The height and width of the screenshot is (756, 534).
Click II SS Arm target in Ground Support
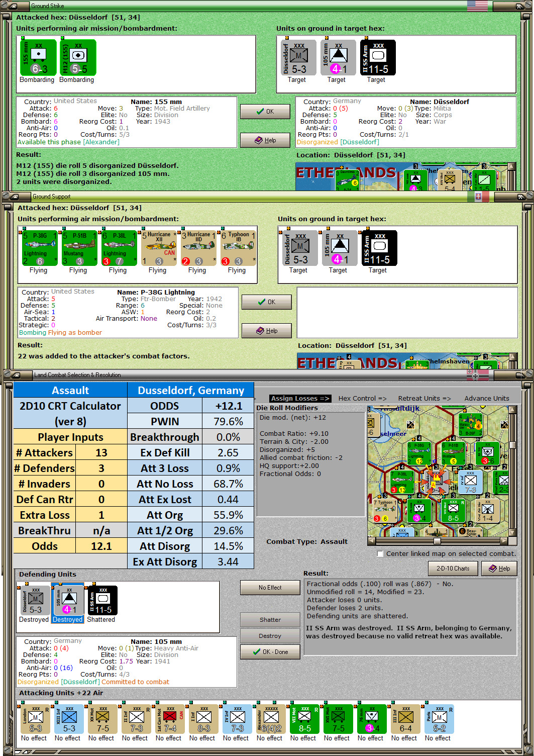pyautogui.click(x=379, y=248)
